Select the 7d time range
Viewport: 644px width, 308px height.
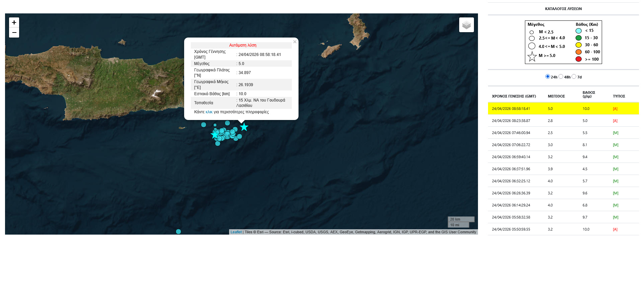pyautogui.click(x=574, y=76)
